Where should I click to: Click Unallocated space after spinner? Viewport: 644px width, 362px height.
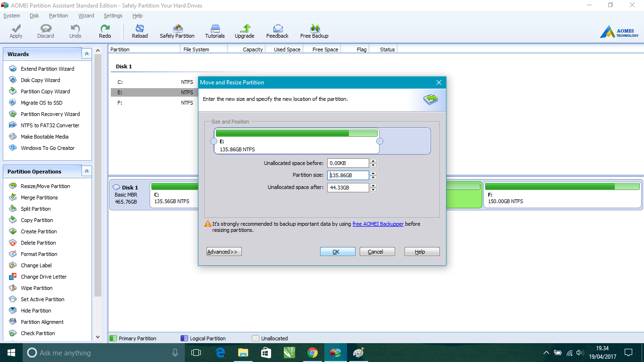click(373, 188)
